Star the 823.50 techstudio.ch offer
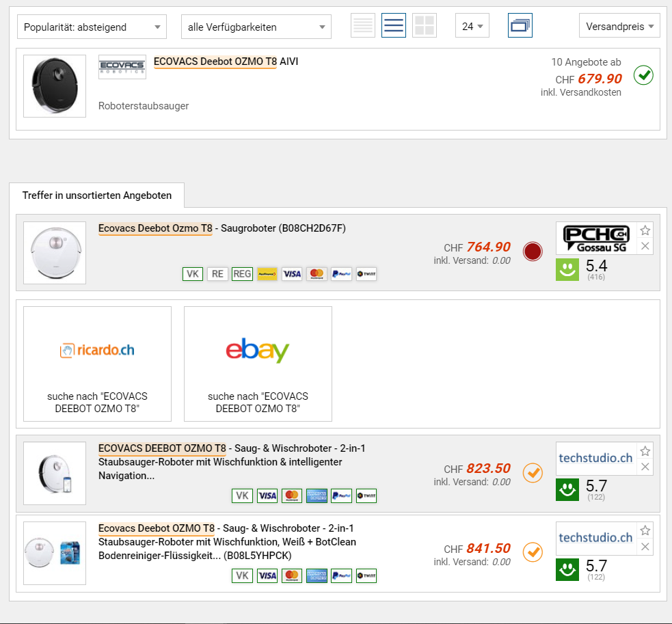The image size is (672, 624). pos(645,451)
